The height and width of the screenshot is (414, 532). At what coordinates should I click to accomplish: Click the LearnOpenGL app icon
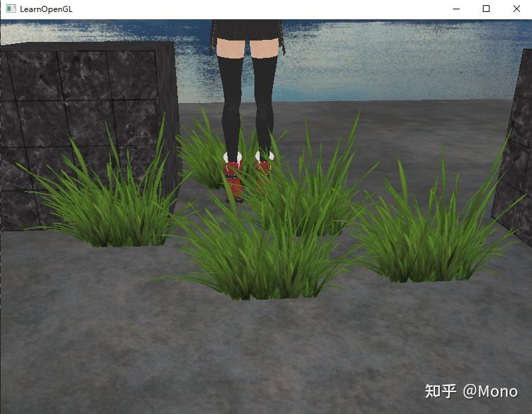[11, 9]
